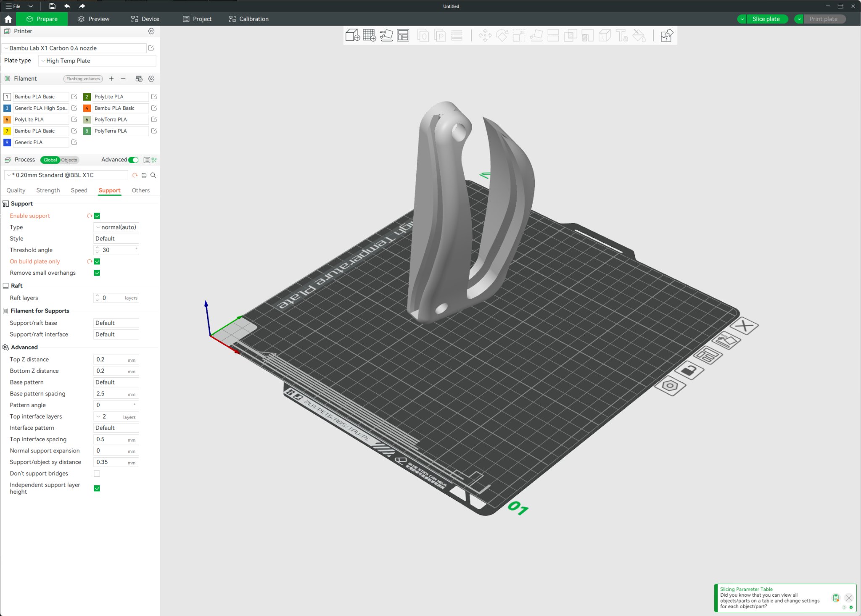861x616 pixels.
Task: Enable Don't support bridges checkbox
Action: (97, 474)
